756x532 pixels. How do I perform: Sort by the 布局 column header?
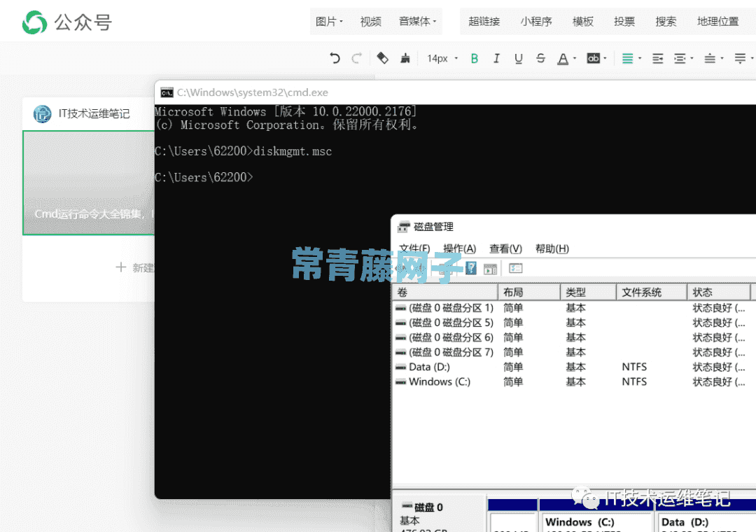click(529, 293)
